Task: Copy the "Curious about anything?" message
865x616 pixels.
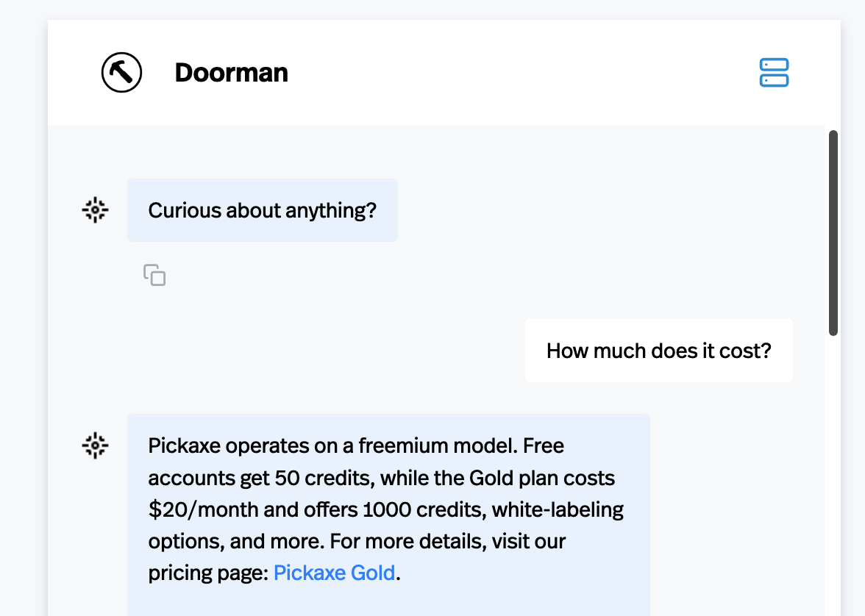Action: tap(154, 275)
